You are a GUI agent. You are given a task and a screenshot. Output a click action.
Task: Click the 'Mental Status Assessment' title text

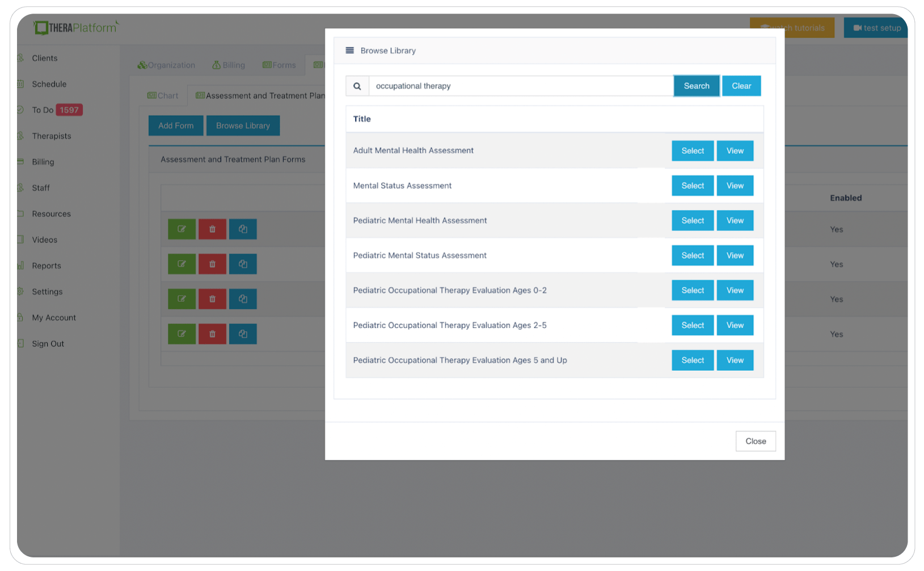[x=403, y=186]
